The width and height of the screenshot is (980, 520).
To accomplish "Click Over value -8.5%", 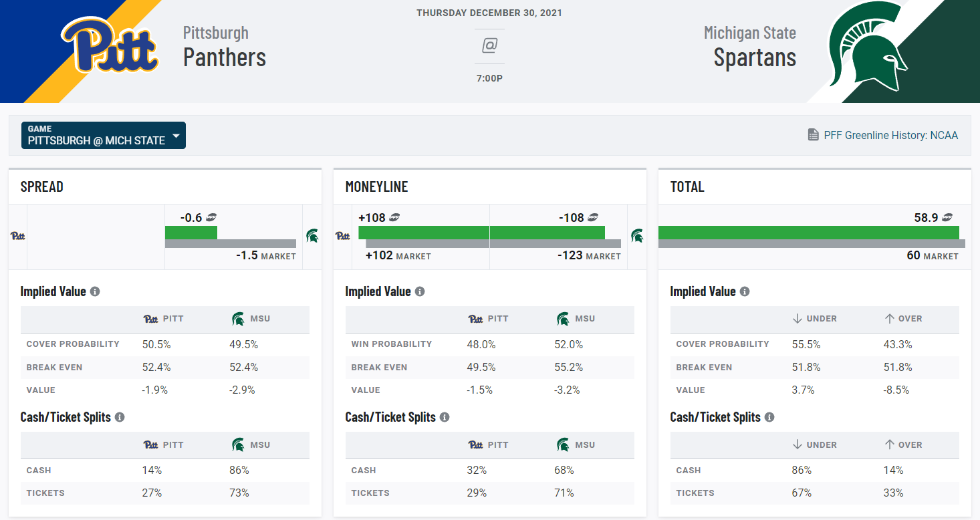I will click(x=897, y=390).
